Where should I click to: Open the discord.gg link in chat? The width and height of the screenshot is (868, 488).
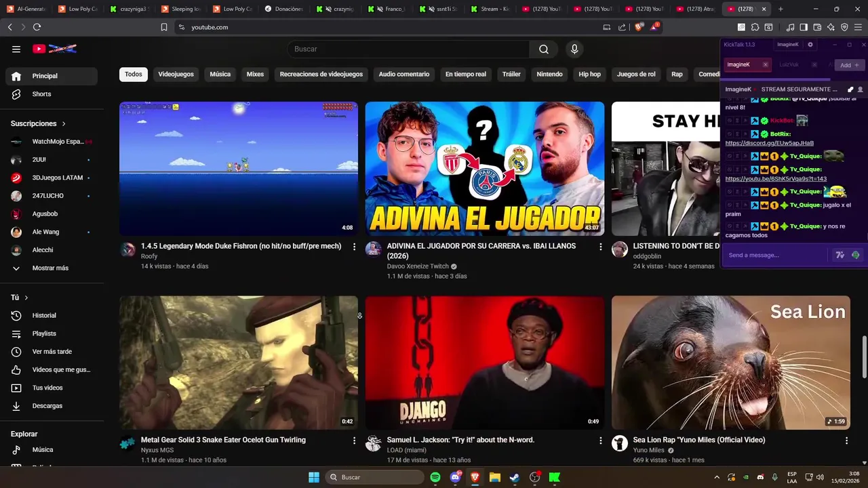point(769,143)
